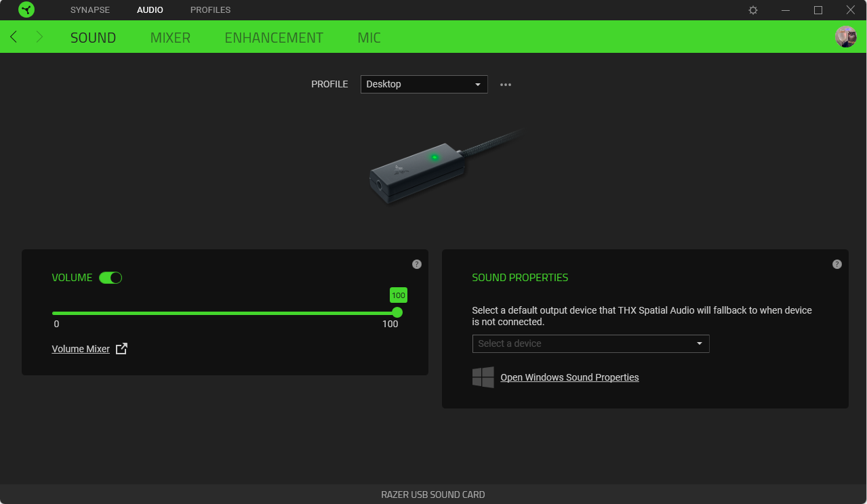This screenshot has width=867, height=504.
Task: Click the Profile label text
Action: point(329,84)
